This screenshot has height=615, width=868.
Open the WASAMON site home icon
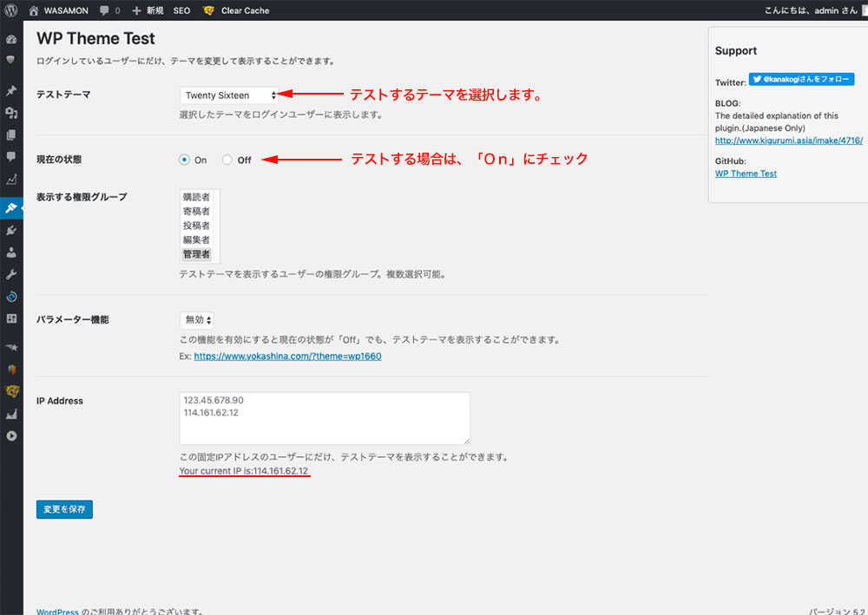coord(34,10)
